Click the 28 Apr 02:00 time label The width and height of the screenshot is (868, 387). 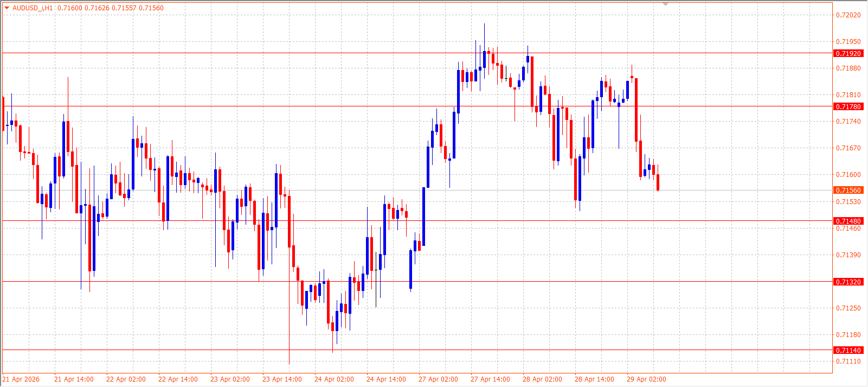542,379
